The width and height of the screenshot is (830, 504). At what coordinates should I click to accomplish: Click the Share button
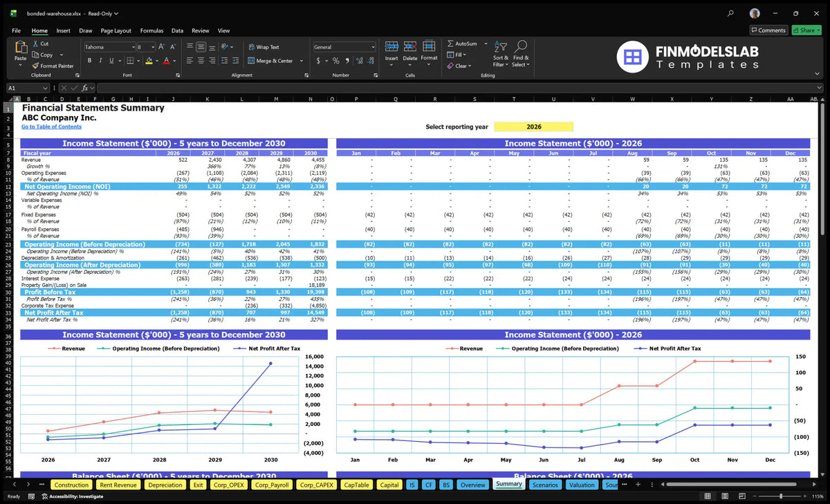(806, 30)
